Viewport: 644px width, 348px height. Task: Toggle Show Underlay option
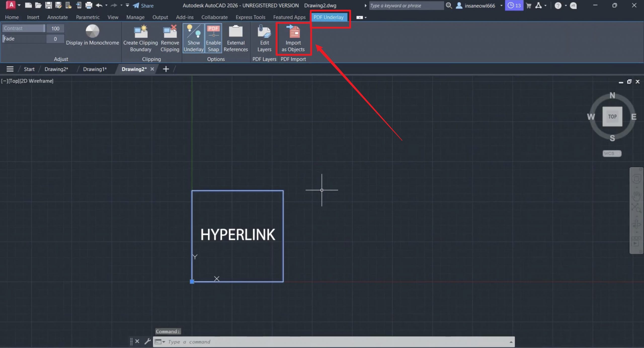tap(193, 38)
